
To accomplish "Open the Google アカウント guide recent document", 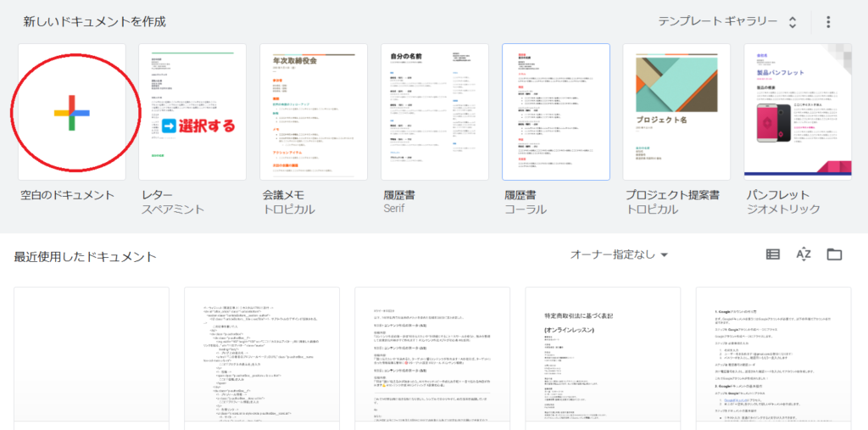I will [x=773, y=358].
